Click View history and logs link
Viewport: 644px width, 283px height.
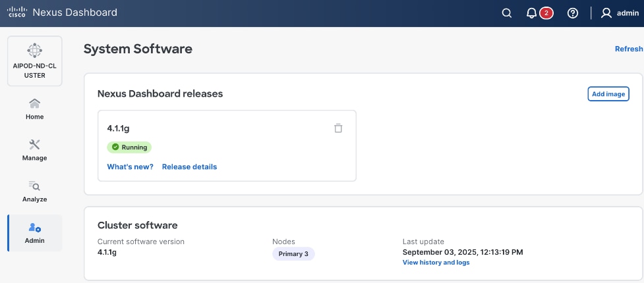pos(436,263)
